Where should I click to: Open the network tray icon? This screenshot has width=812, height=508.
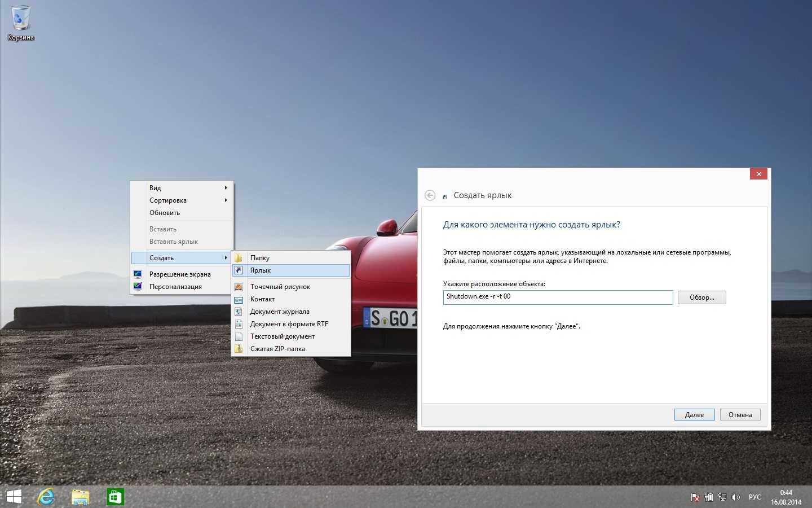[722, 497]
